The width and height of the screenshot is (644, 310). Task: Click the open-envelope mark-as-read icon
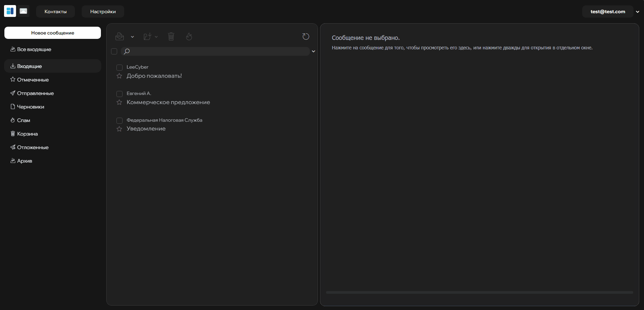(119, 37)
